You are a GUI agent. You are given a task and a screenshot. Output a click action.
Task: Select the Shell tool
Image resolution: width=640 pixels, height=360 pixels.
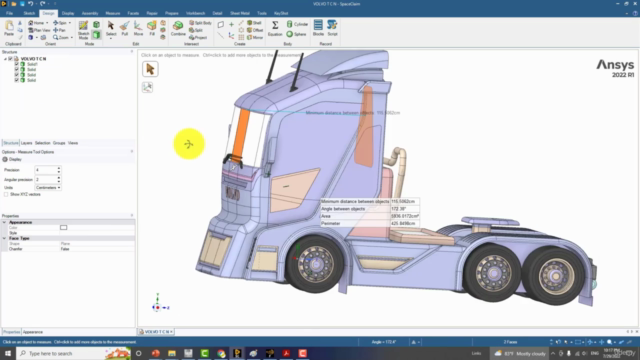pos(254,23)
